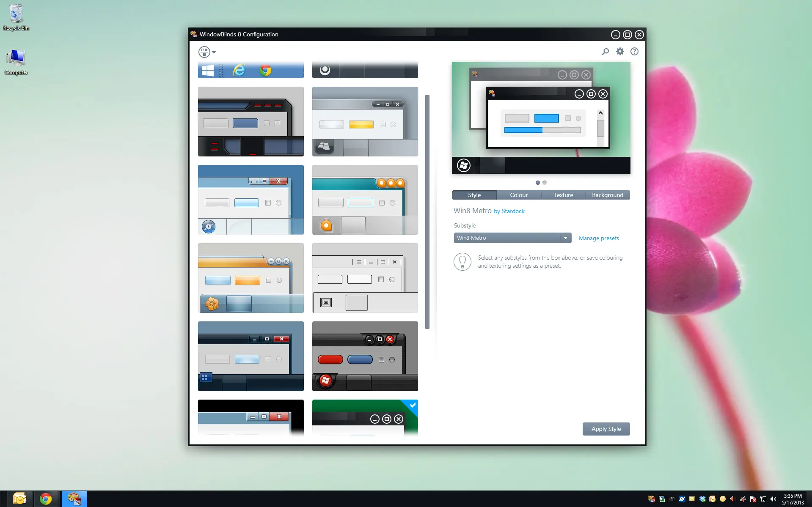Image resolution: width=812 pixels, height=507 pixels.
Task: Click the lightbulb tip icon
Action: 462,262
